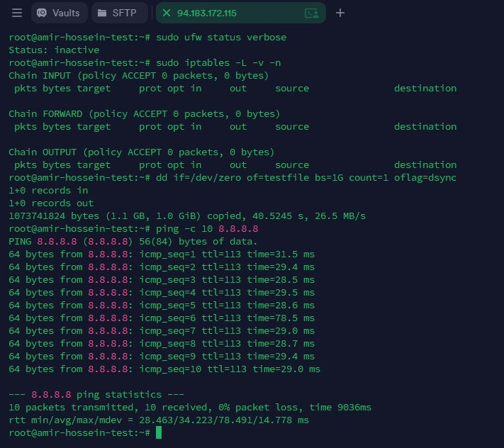This screenshot has height=448, width=504.
Task: Click the 'rtt min/avg/max/mdev' line
Action: pyautogui.click(x=159, y=420)
